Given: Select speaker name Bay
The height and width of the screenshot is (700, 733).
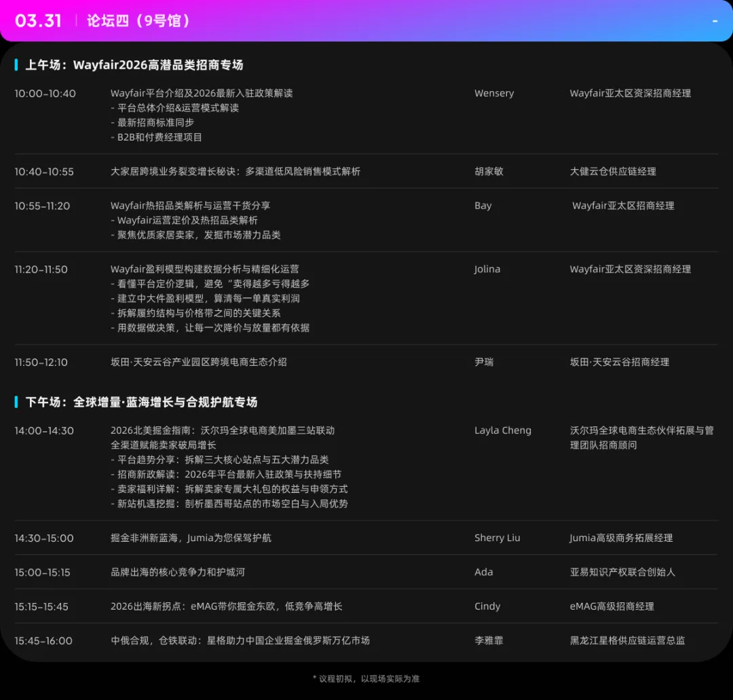Looking at the screenshot, I should pyautogui.click(x=483, y=206).
